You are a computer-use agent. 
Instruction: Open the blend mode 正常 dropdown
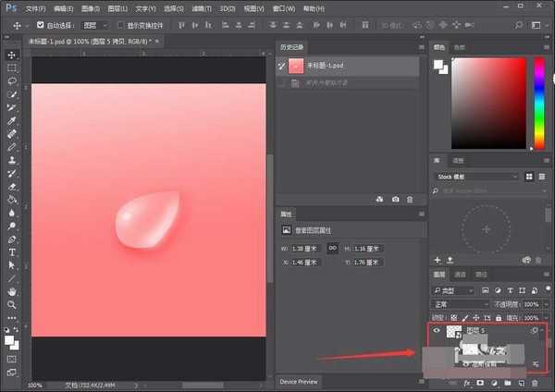tap(461, 303)
